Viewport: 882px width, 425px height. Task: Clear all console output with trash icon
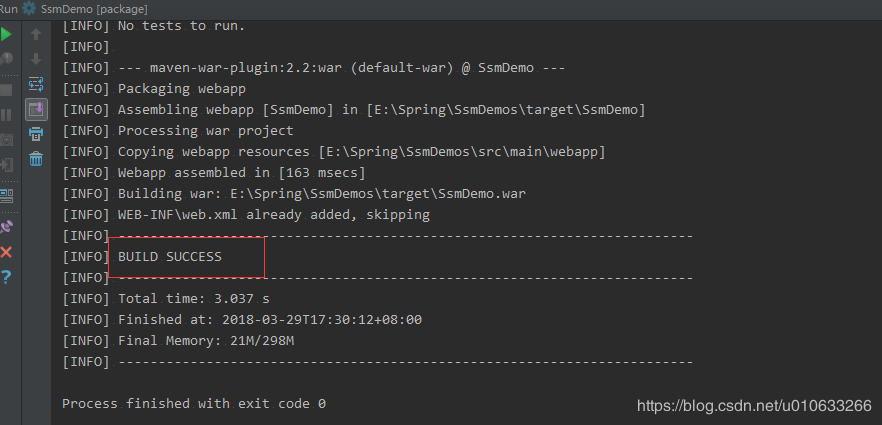click(36, 159)
